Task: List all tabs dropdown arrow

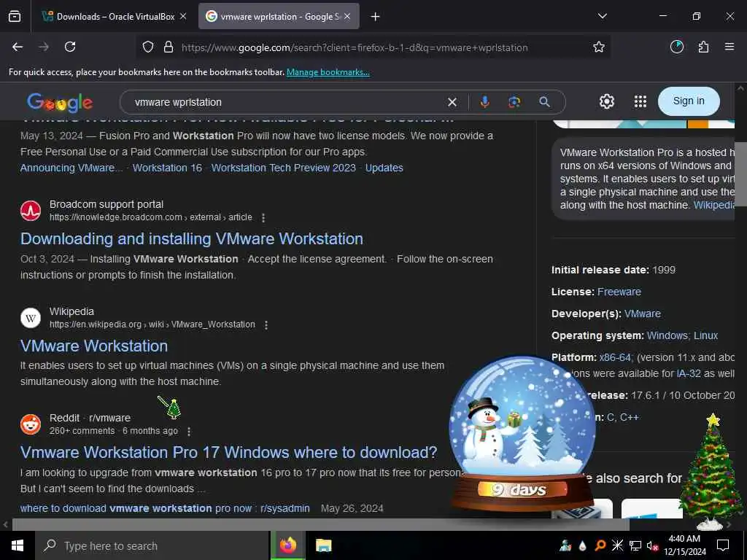Action: coord(602,16)
